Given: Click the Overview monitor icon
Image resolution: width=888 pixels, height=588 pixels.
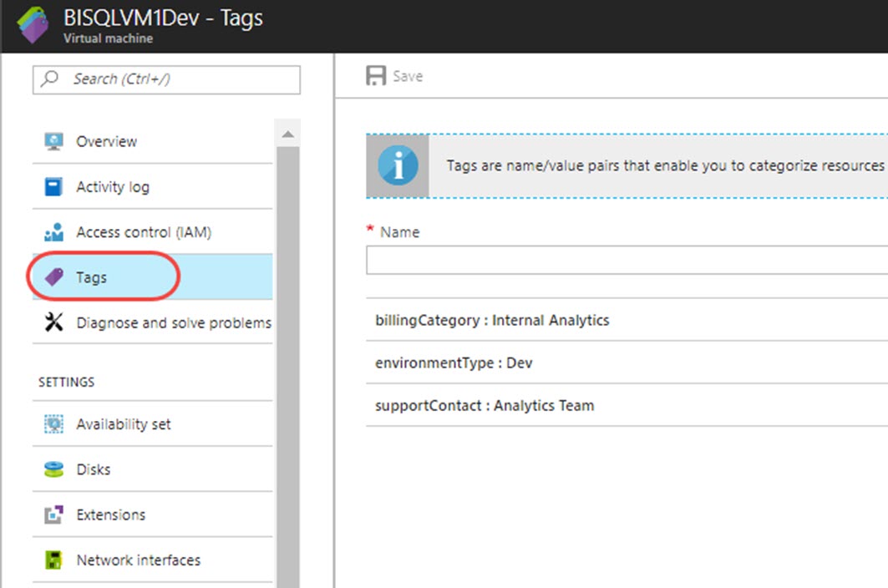Looking at the screenshot, I should tap(53, 141).
